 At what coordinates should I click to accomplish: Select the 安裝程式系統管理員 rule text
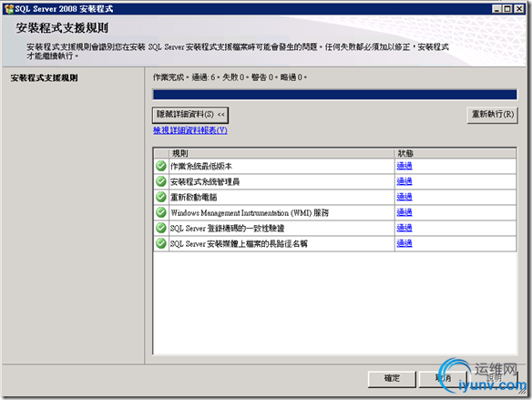[x=205, y=182]
